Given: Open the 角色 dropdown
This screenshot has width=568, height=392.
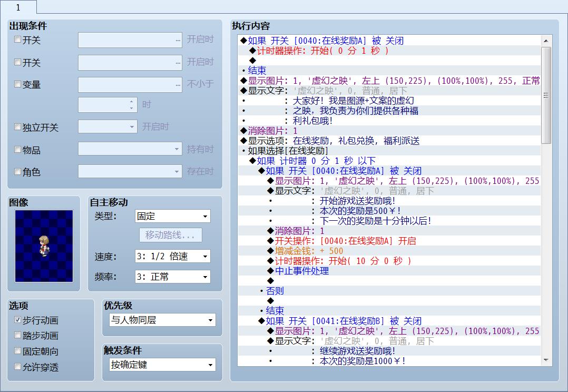Looking at the screenshot, I should pyautogui.click(x=130, y=171).
